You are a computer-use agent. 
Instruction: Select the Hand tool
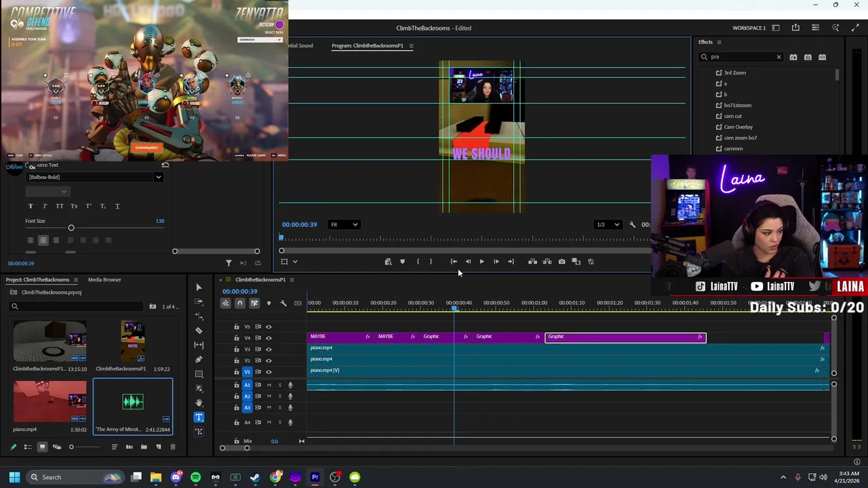199,403
